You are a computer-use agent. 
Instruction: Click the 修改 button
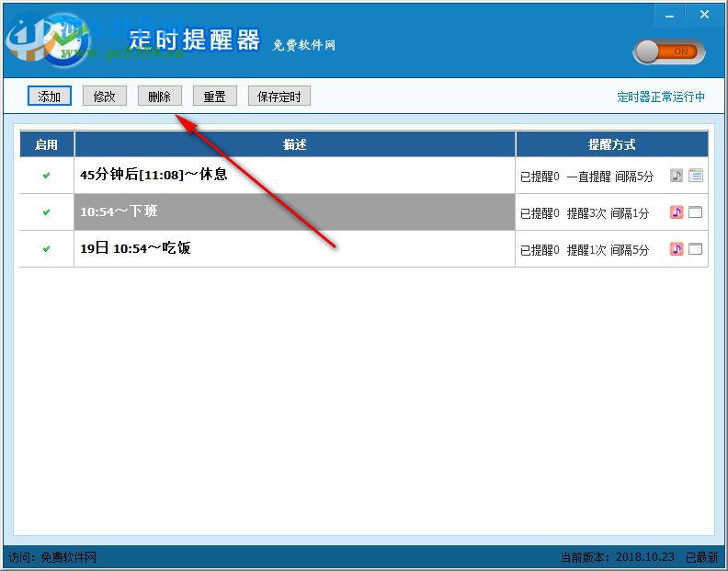coord(105,97)
